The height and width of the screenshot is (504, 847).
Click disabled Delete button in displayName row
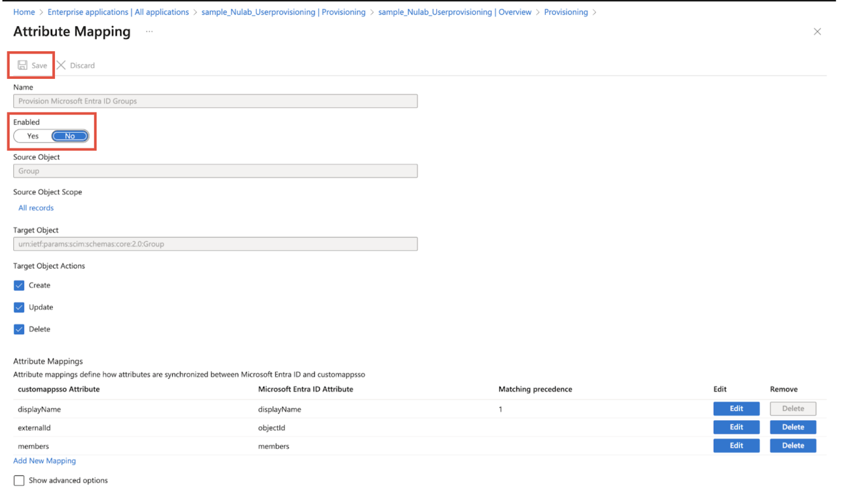(793, 409)
